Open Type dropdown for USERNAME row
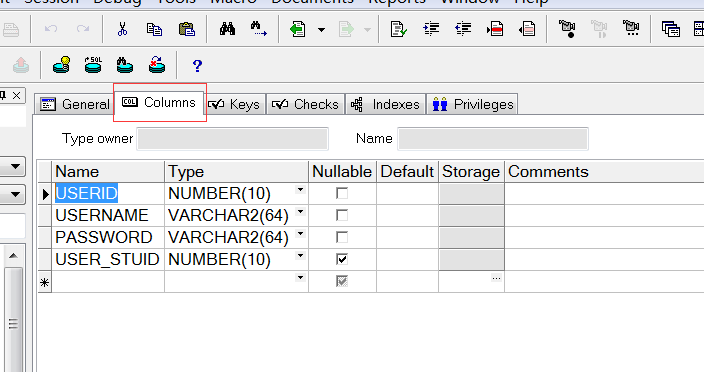Viewport: 704px width, 372px height. [x=300, y=212]
